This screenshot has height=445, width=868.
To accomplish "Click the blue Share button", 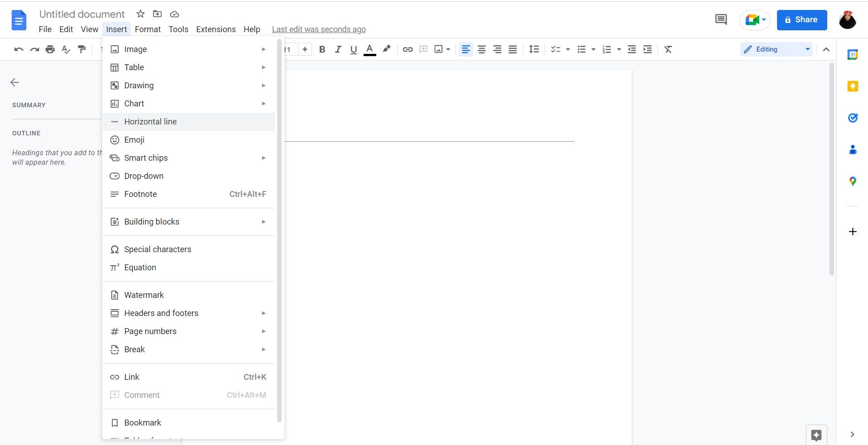I will pos(801,20).
